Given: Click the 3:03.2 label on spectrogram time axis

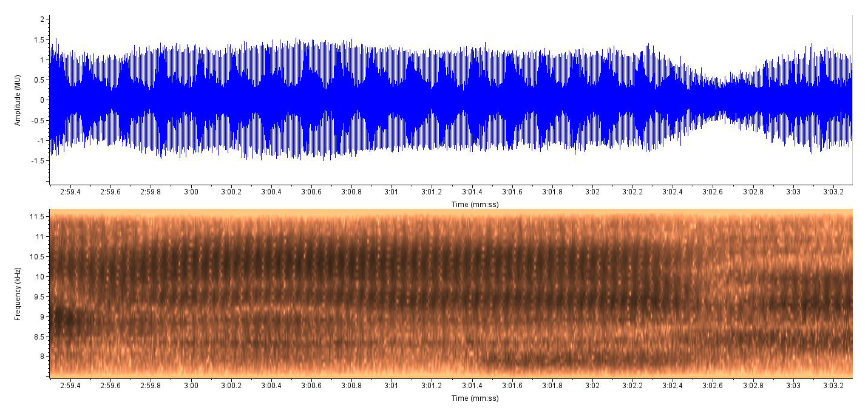Looking at the screenshot, I should [833, 386].
